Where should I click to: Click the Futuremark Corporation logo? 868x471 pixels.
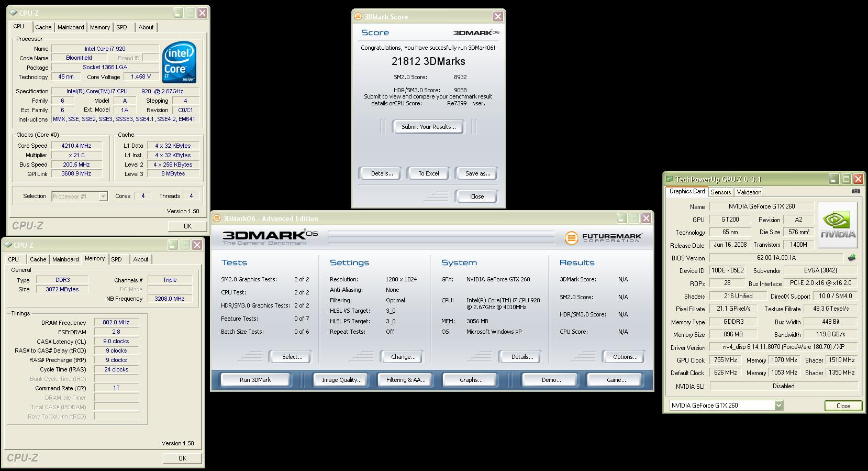(x=603, y=238)
